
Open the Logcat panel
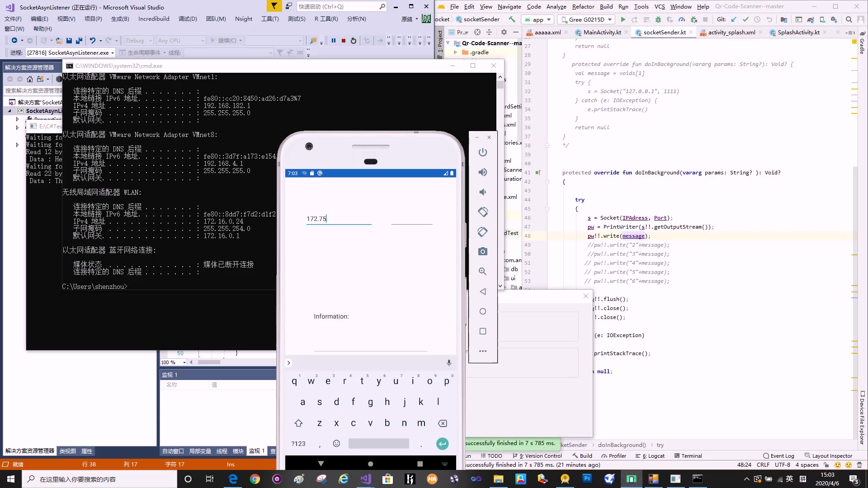[653, 455]
